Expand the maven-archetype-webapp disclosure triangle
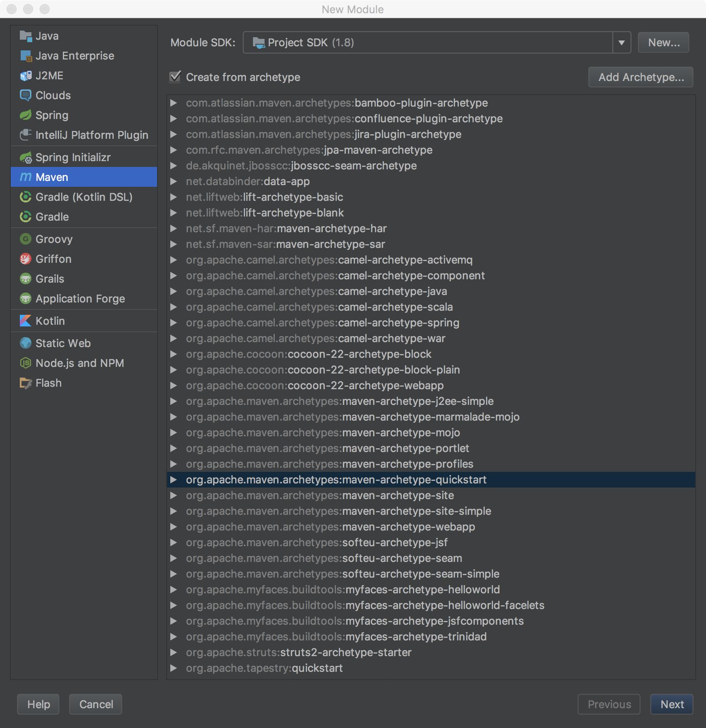The height and width of the screenshot is (728, 706). (x=174, y=527)
